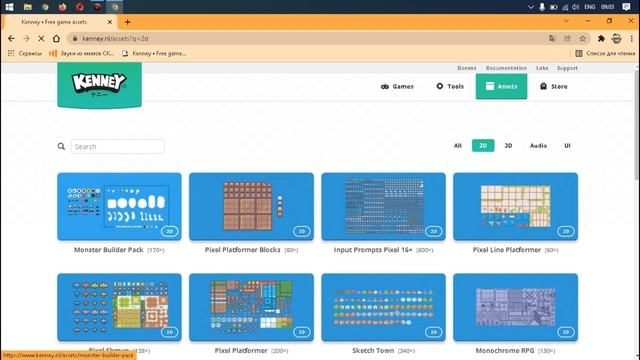Open Input Prompts Pixel 16× thumbnail
Image resolution: width=640 pixels, height=360 pixels.
tap(383, 206)
